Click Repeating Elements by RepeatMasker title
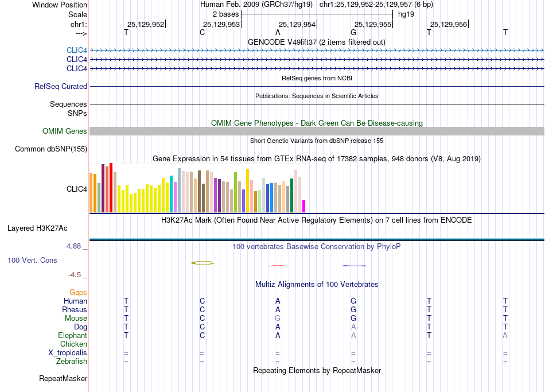Screen dimensions: 545x392 pos(317,370)
